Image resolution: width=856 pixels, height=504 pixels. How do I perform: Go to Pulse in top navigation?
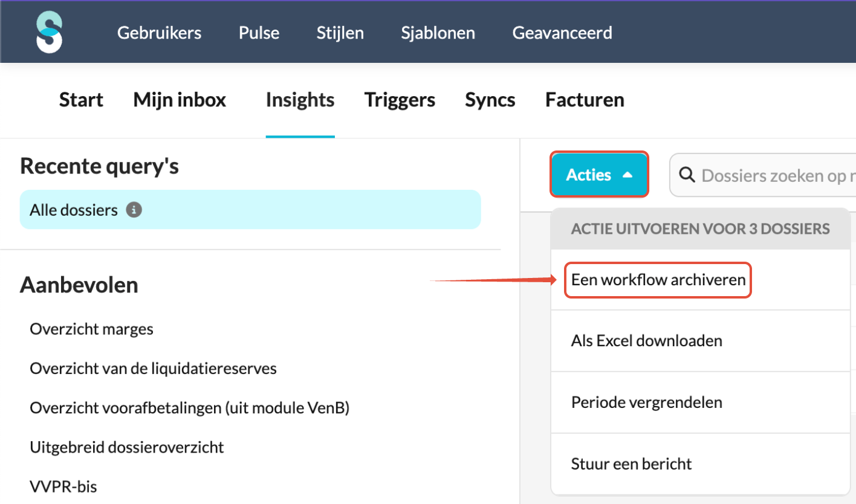[259, 32]
